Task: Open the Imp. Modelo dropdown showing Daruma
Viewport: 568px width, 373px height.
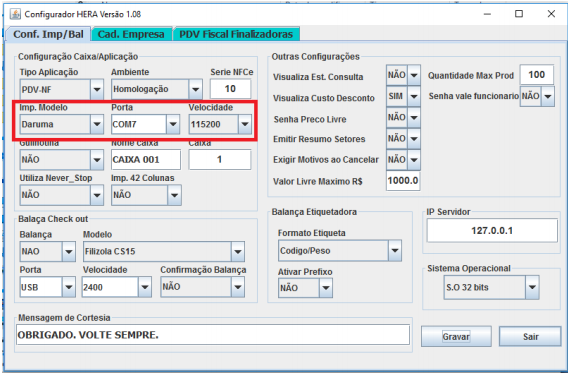Action: tap(62, 124)
